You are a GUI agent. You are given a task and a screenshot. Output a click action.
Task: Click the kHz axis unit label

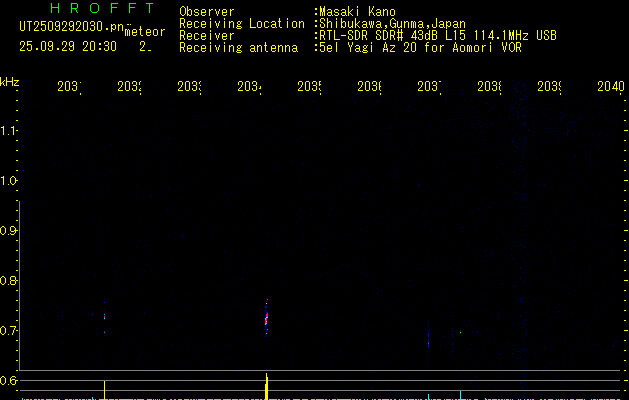pos(10,82)
